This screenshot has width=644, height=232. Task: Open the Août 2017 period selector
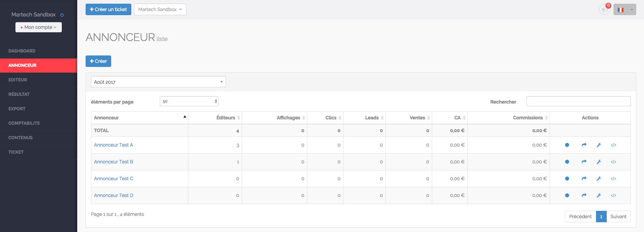[158, 82]
